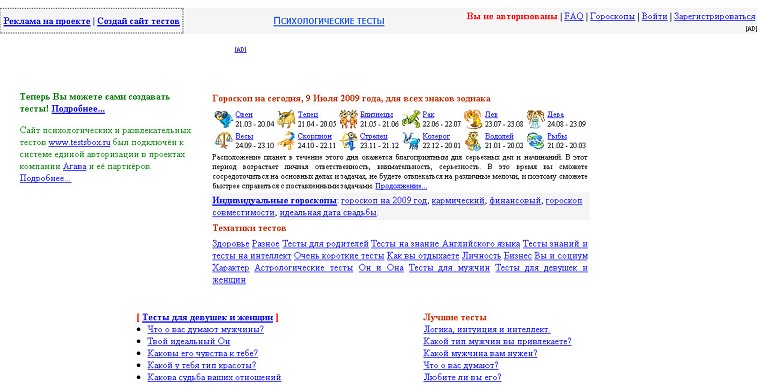Viewport: 757px width, 385px height.
Task: Open Тесты для родителей category
Action: click(325, 244)
